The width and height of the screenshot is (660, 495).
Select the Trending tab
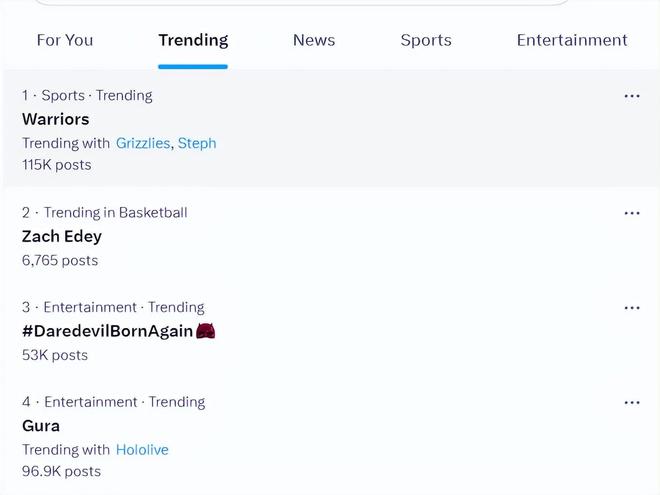(x=193, y=40)
